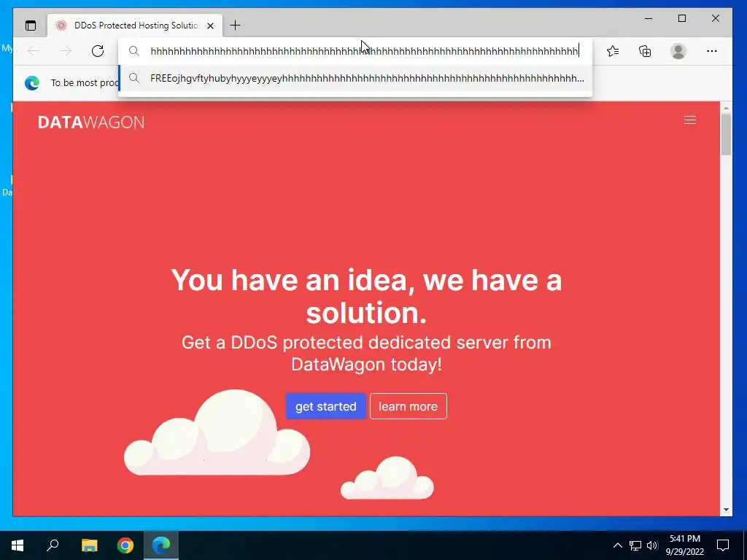Screen dimensions: 747x560
Task: Launch Google Chrome from taskbar
Action: point(125,545)
